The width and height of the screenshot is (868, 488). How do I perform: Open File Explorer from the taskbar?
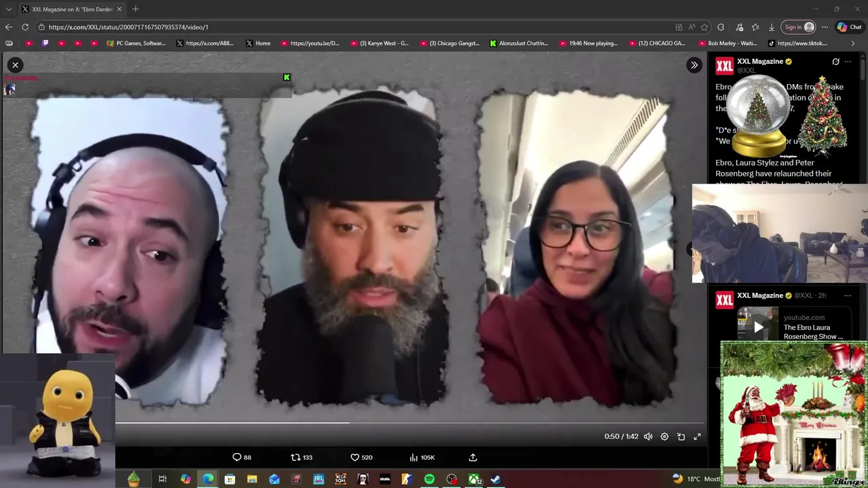(252, 479)
